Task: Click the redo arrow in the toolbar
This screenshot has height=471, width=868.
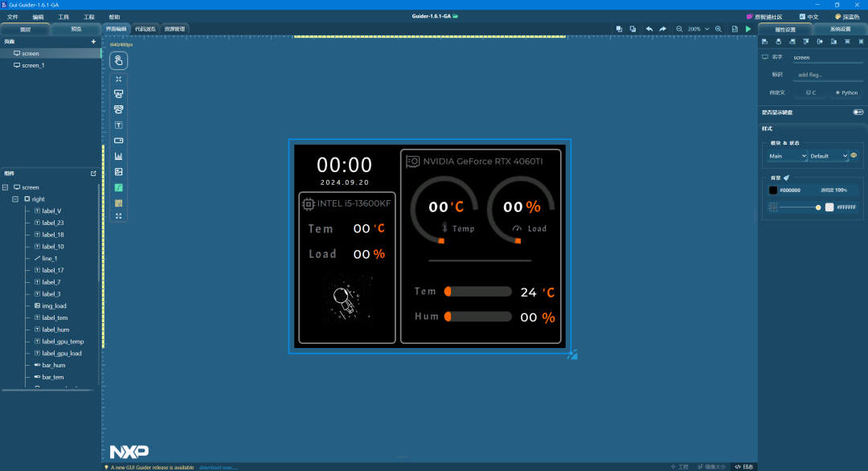Action: point(663,29)
